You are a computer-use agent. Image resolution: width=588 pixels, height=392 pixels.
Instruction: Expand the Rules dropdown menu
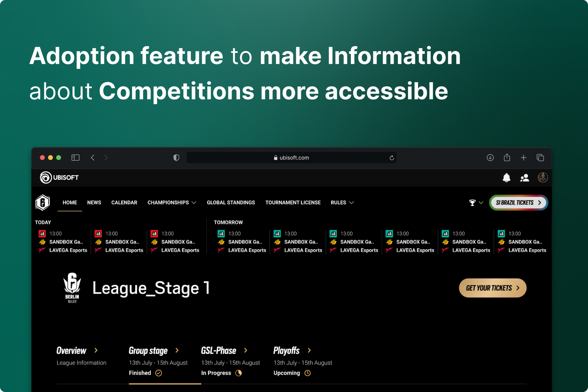[x=342, y=203]
